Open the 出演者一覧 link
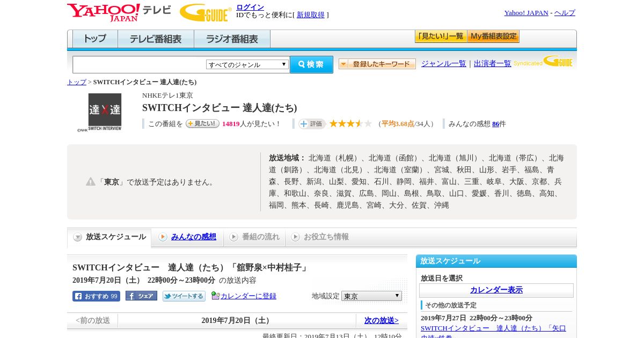This screenshot has width=644, height=338. pos(493,63)
